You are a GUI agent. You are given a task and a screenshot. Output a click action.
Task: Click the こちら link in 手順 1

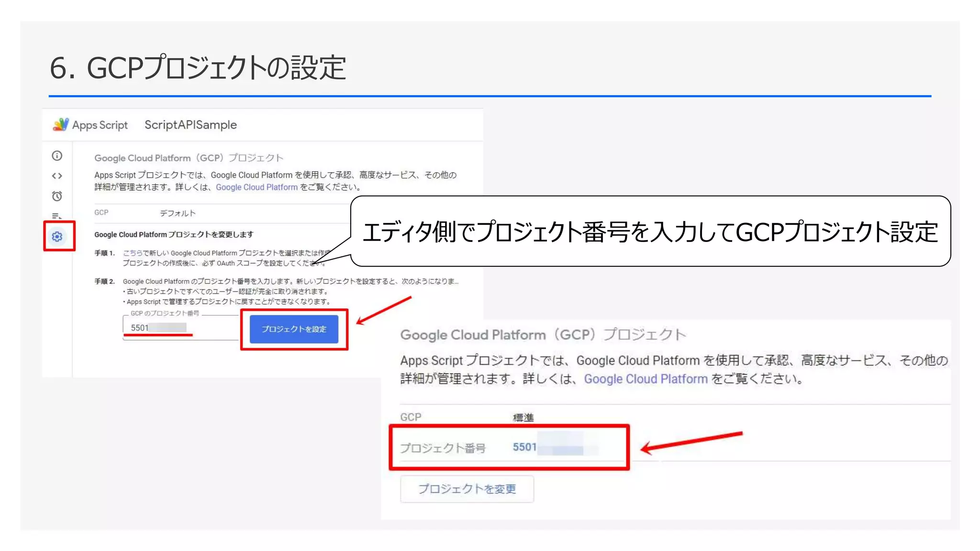point(133,253)
